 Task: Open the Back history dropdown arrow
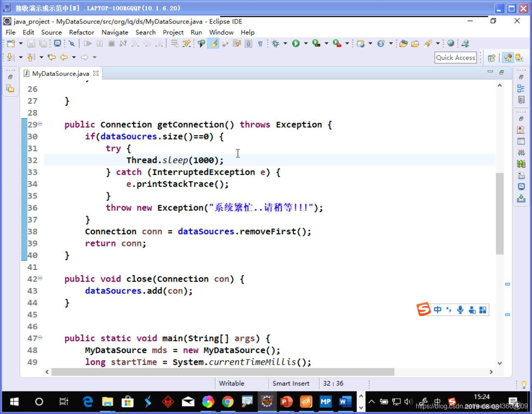[x=74, y=57]
